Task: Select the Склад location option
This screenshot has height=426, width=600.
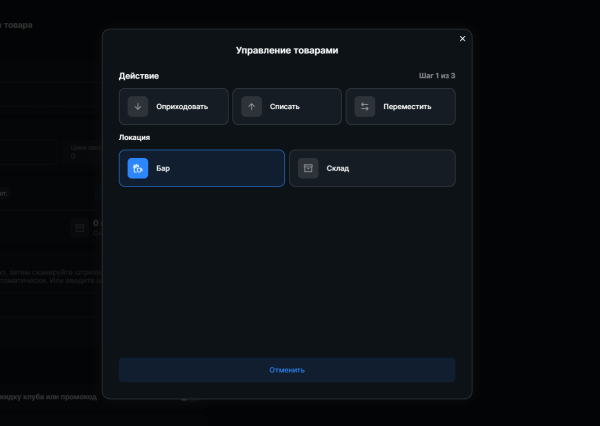Action: (x=372, y=168)
